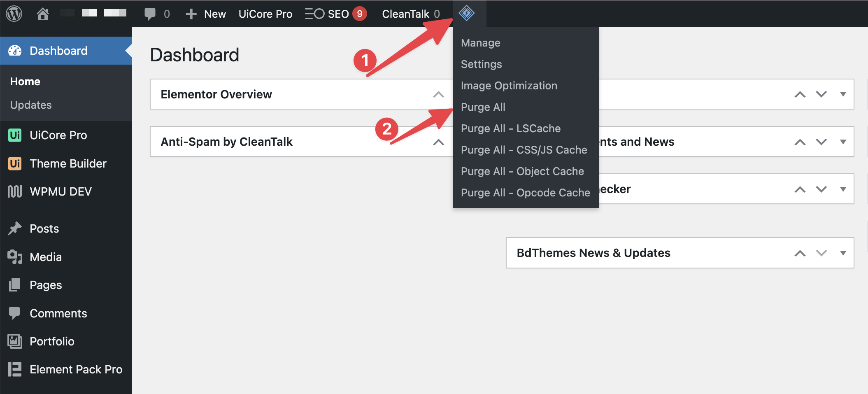Toggle the widget ending in 'ecker'
868x394 pixels.
[x=843, y=189]
